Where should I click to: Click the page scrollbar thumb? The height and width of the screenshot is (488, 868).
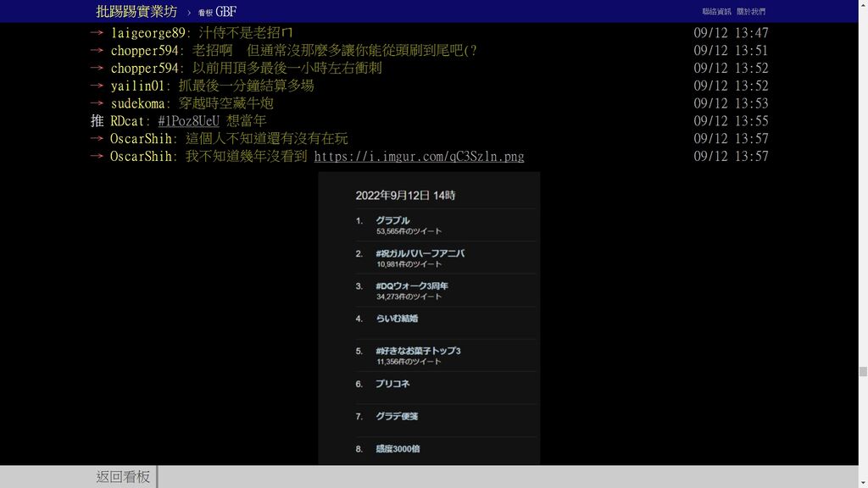[x=863, y=372]
